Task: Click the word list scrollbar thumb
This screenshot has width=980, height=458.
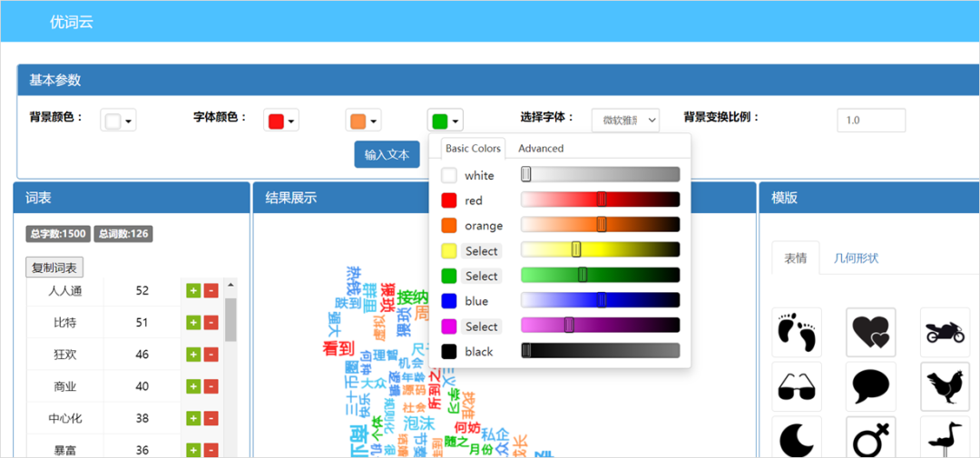Action: click(x=230, y=319)
